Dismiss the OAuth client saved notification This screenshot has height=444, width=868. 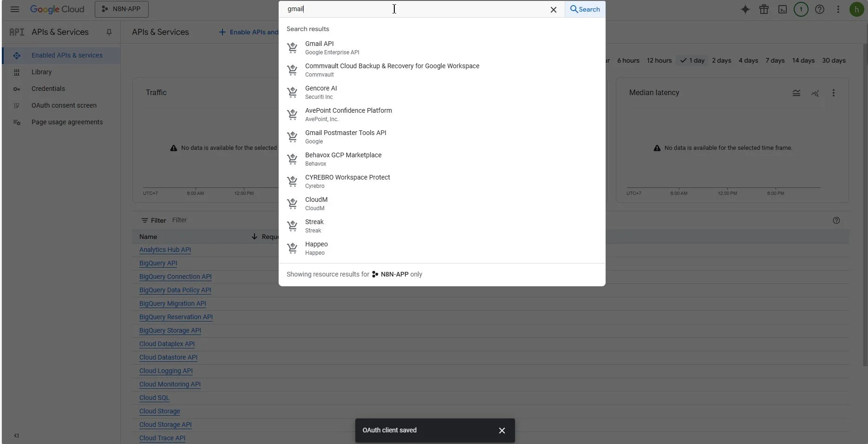502,431
